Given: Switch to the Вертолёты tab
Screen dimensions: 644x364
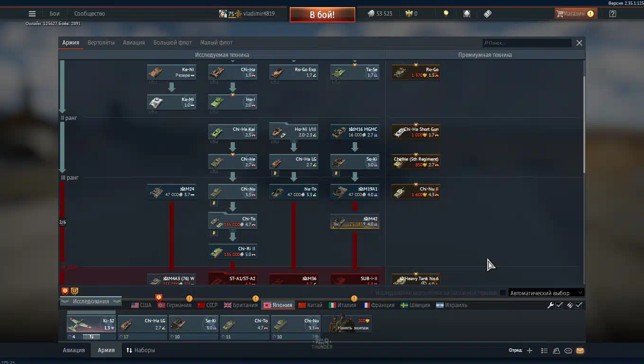Looking at the screenshot, I should tap(101, 43).
